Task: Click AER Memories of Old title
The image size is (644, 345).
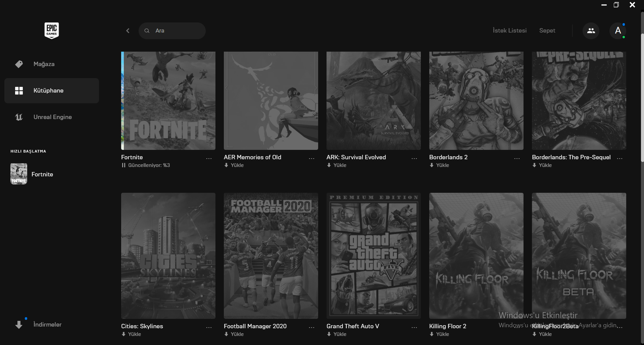Action: [x=252, y=157]
